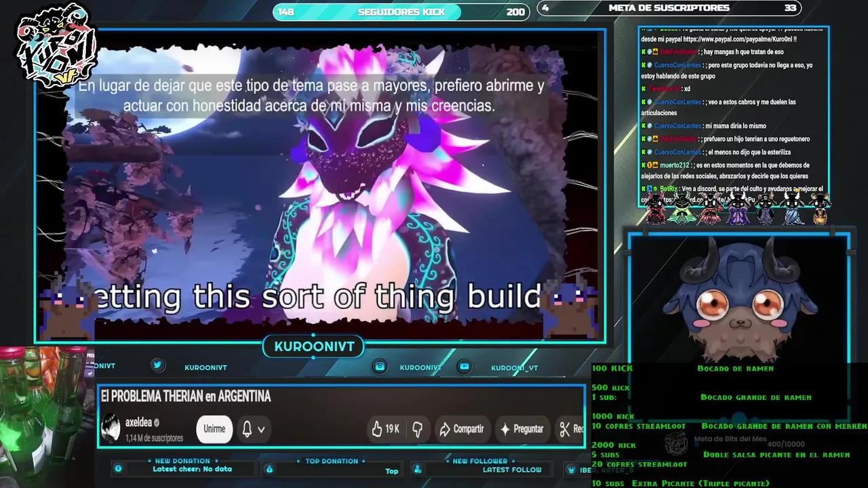Click KUROONIVT handle beside Instagram icon
868x488 pixels.
coord(420,367)
